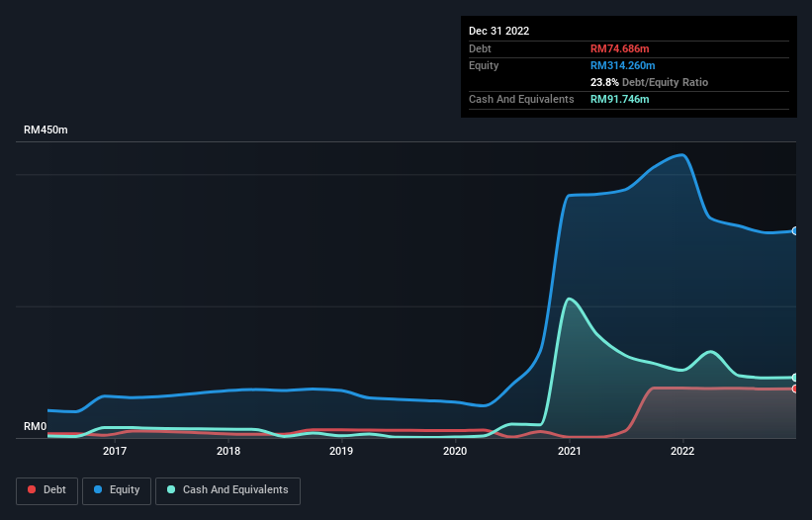Screen dimensions: 812x520
Task: Click the RM74.686m debt value
Action: tap(619, 48)
